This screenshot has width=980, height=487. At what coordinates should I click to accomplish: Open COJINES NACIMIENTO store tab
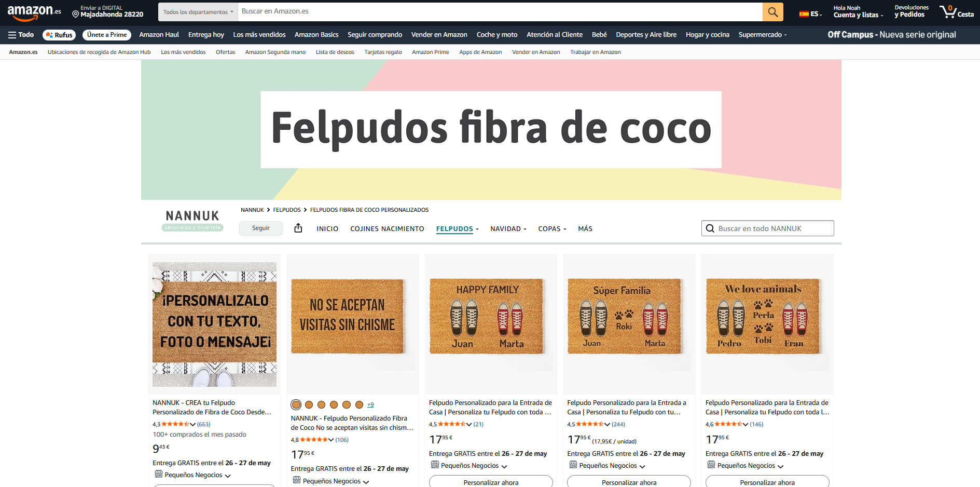(387, 228)
